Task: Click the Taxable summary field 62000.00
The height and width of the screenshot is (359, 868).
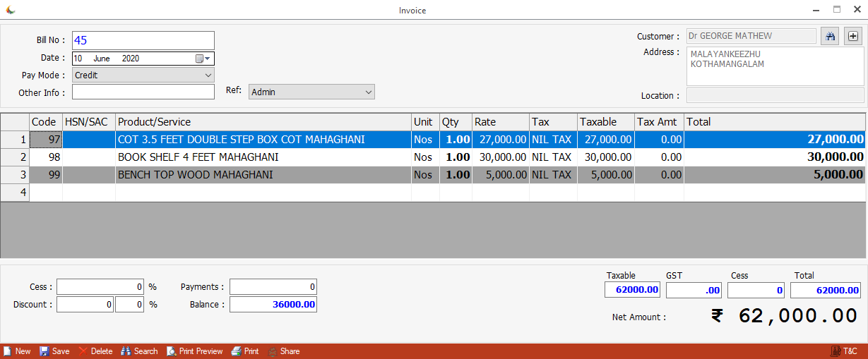Action: pos(633,290)
